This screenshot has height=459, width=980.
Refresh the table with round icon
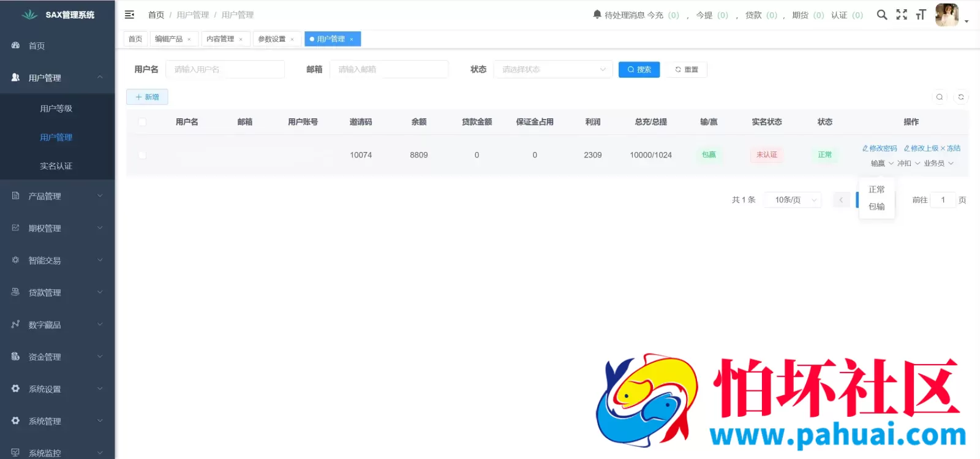coord(961,97)
